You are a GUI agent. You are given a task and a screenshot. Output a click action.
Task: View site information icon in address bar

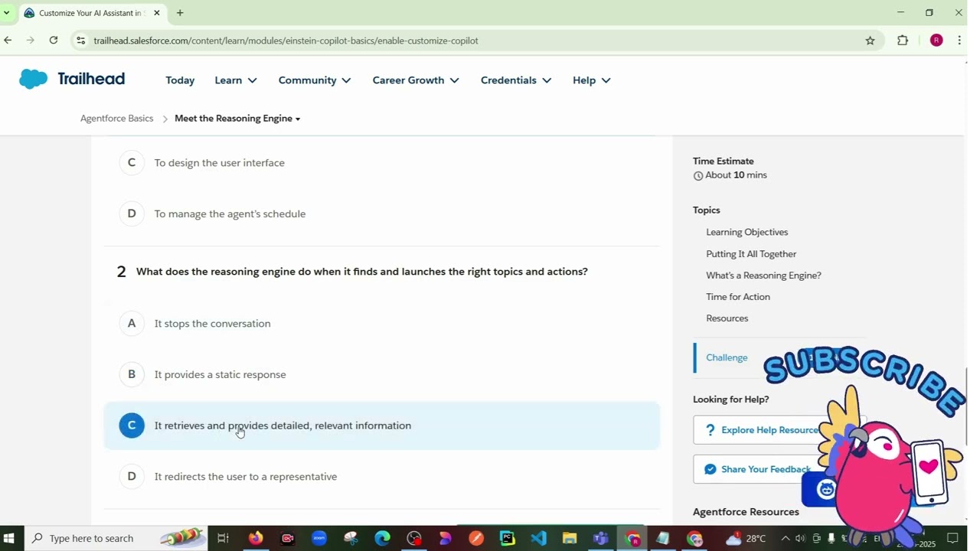[81, 41]
